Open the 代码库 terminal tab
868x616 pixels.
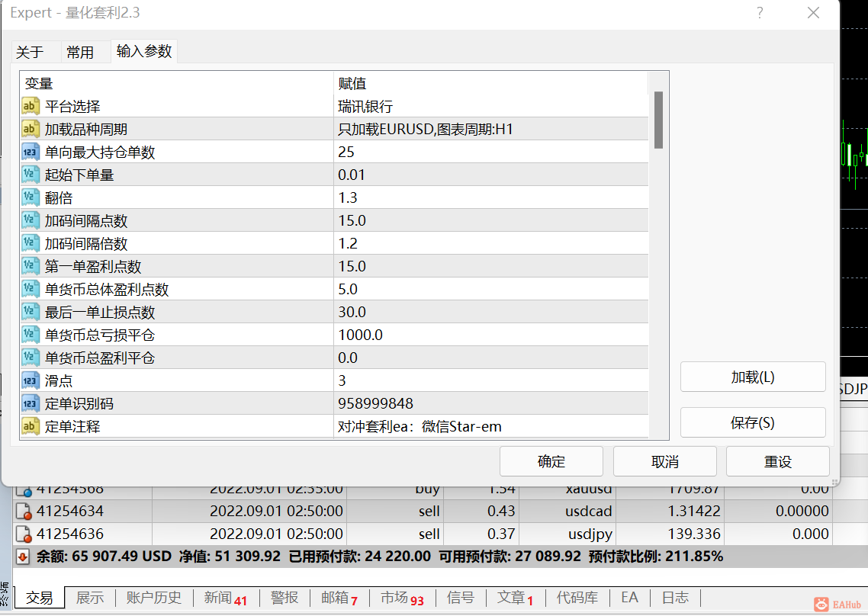[x=577, y=598]
